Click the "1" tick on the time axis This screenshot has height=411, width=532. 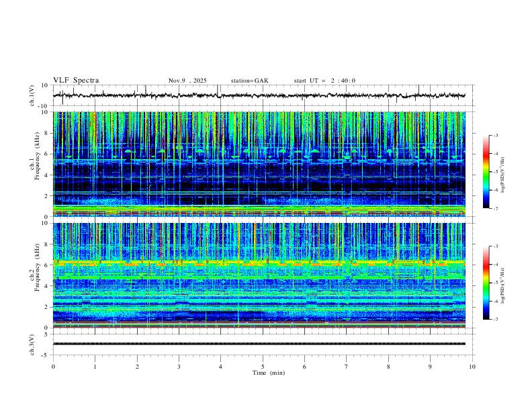pyautogui.click(x=95, y=367)
